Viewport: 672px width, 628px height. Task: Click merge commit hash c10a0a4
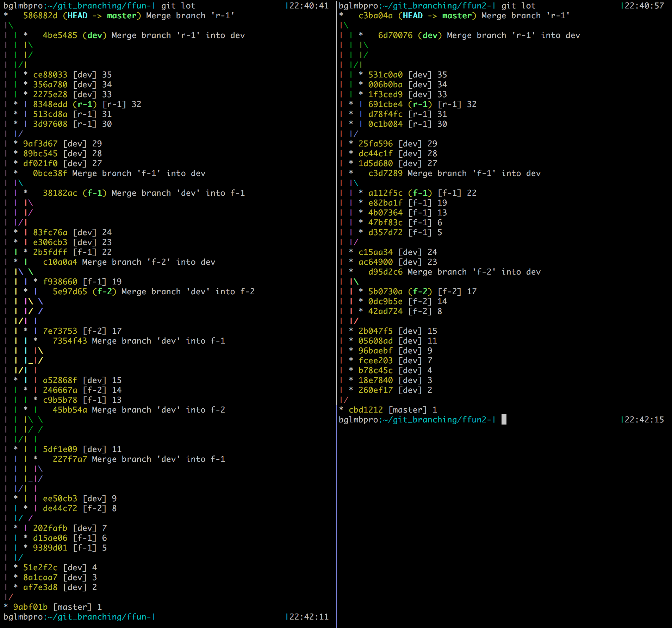click(60, 262)
